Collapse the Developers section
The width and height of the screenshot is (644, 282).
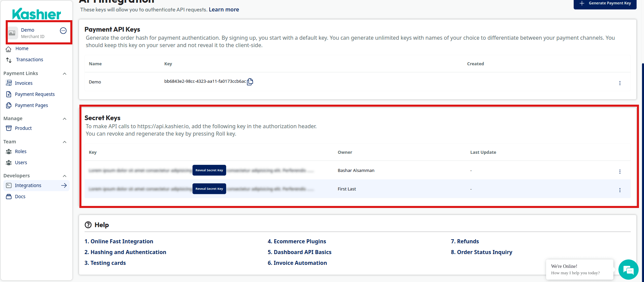click(x=65, y=176)
